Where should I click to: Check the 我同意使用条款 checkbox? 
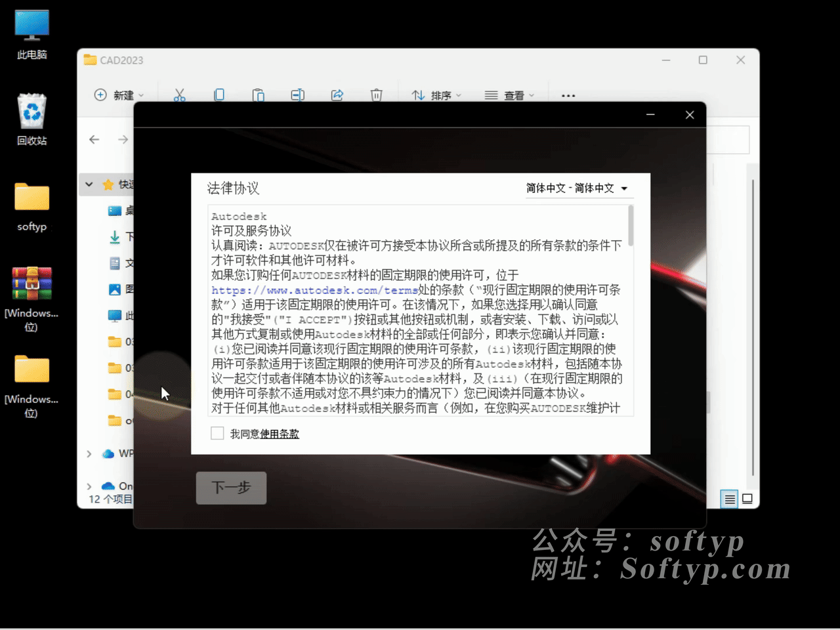click(217, 432)
